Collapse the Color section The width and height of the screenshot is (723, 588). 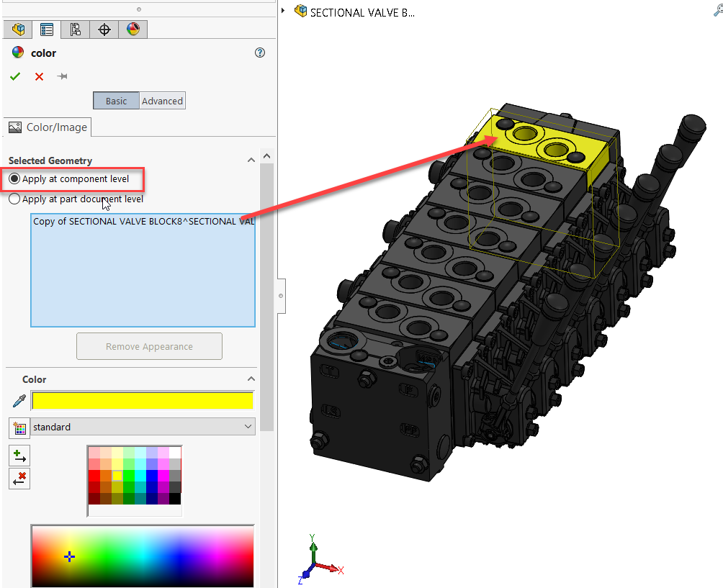point(251,379)
